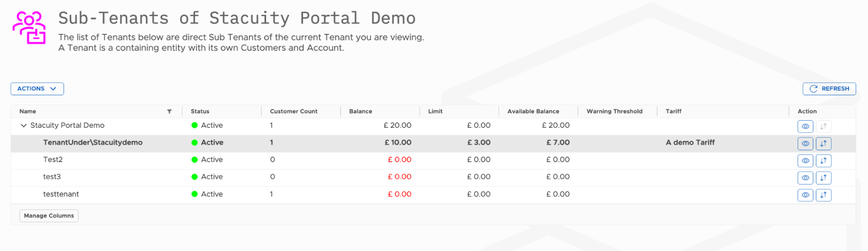Click eye icon in test3 row
Image resolution: width=868 pixels, height=251 pixels.
click(805, 178)
